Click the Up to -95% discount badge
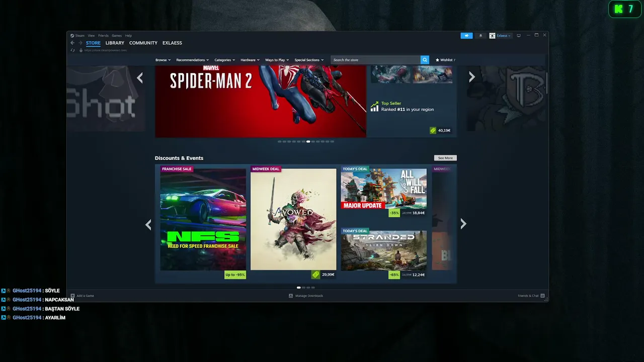Screen dimensions: 644x362 (235, 275)
